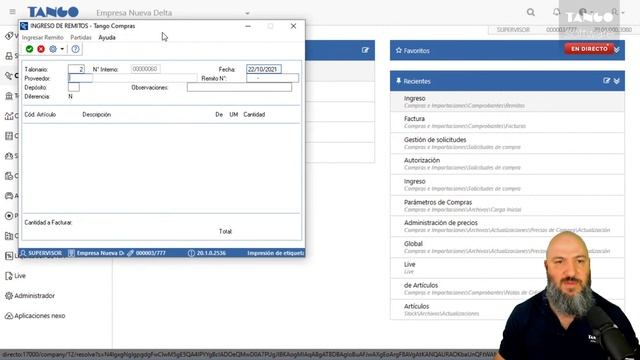The height and width of the screenshot is (360, 640).
Task: Open recent Parámetros de Compras item
Action: (507, 206)
